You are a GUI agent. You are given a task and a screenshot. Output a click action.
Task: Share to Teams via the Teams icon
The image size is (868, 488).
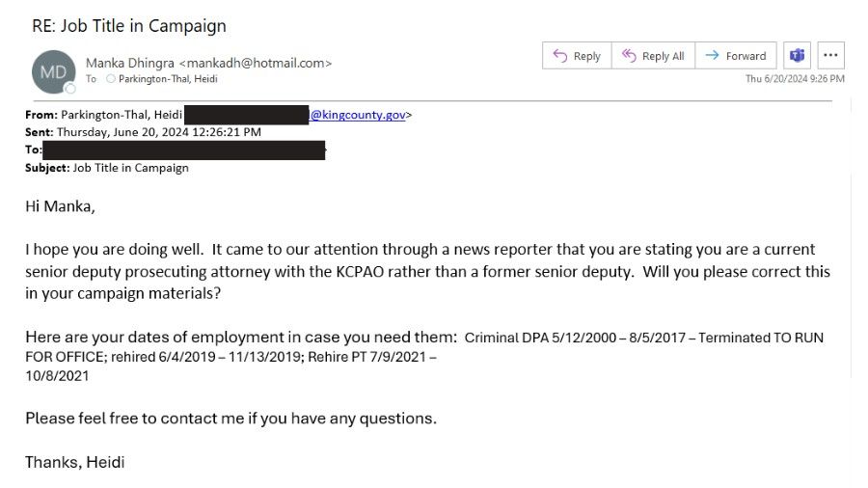pos(797,56)
